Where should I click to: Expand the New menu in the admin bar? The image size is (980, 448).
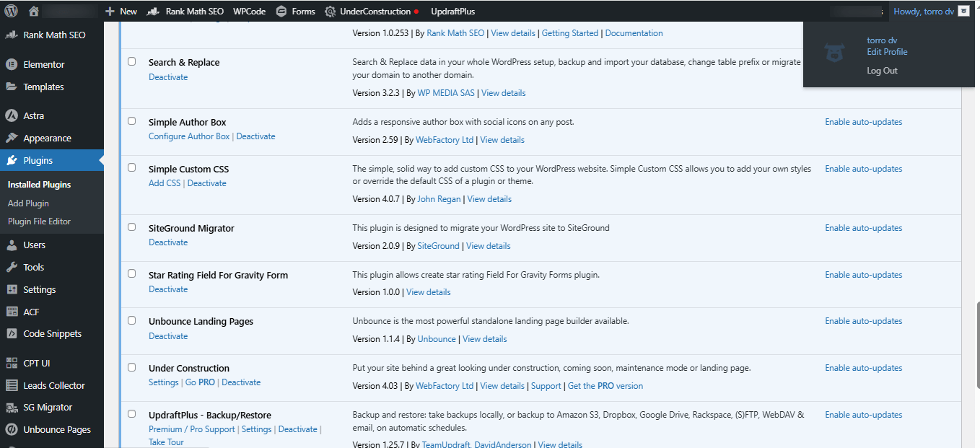click(121, 11)
